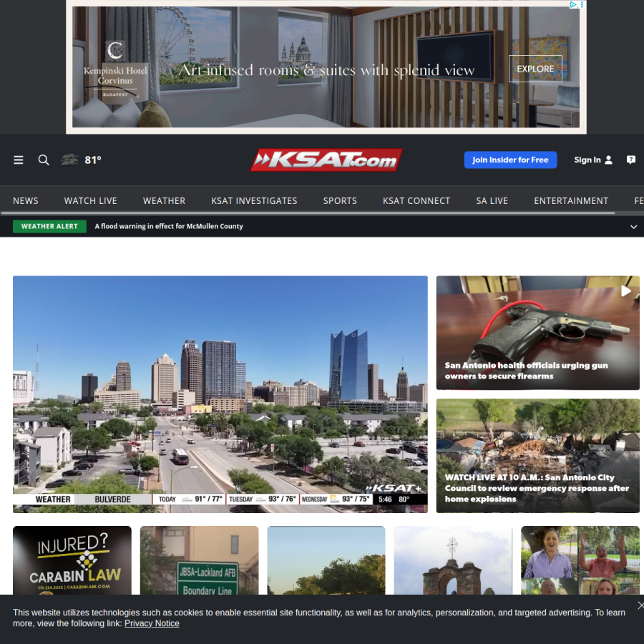Click Join Insider for Free button

(510, 160)
